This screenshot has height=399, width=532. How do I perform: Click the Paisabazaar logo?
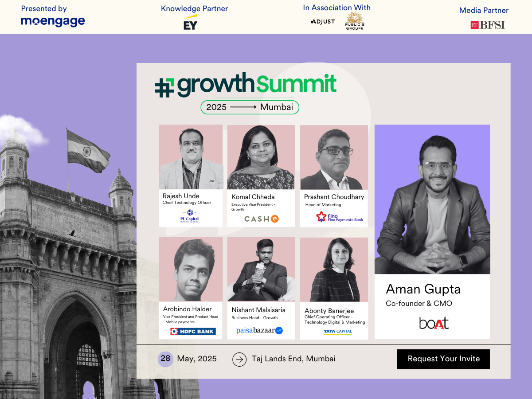[259, 330]
